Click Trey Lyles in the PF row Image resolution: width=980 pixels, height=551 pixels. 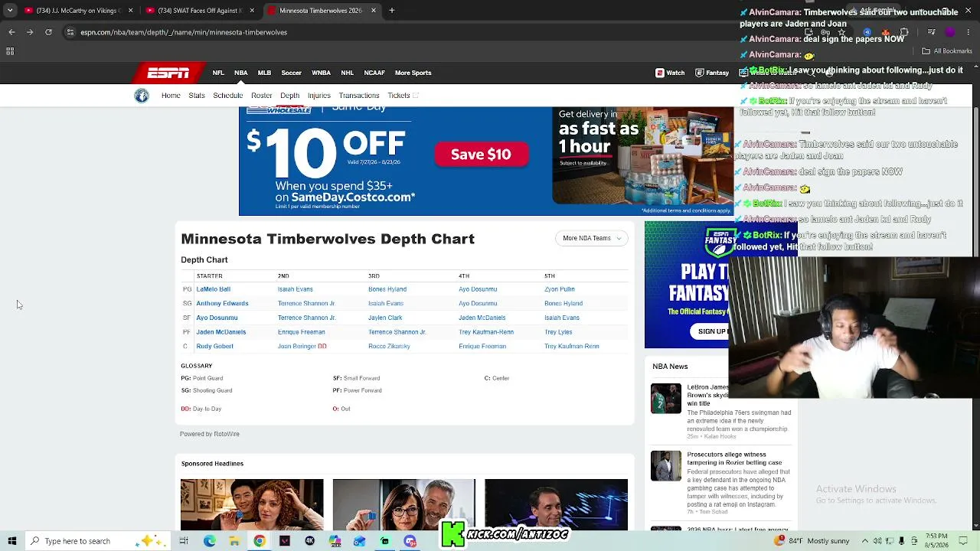point(558,332)
